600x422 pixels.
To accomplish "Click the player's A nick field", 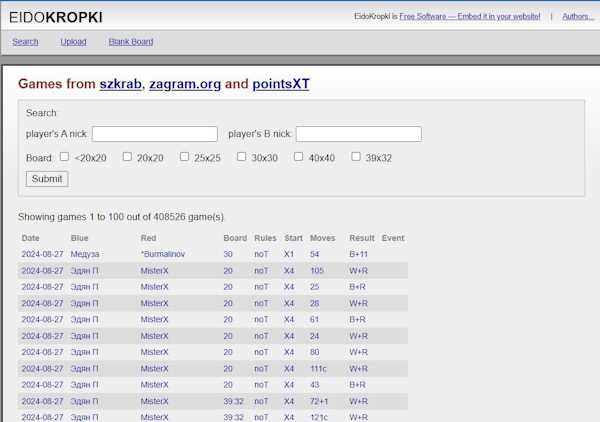I will coord(155,134).
